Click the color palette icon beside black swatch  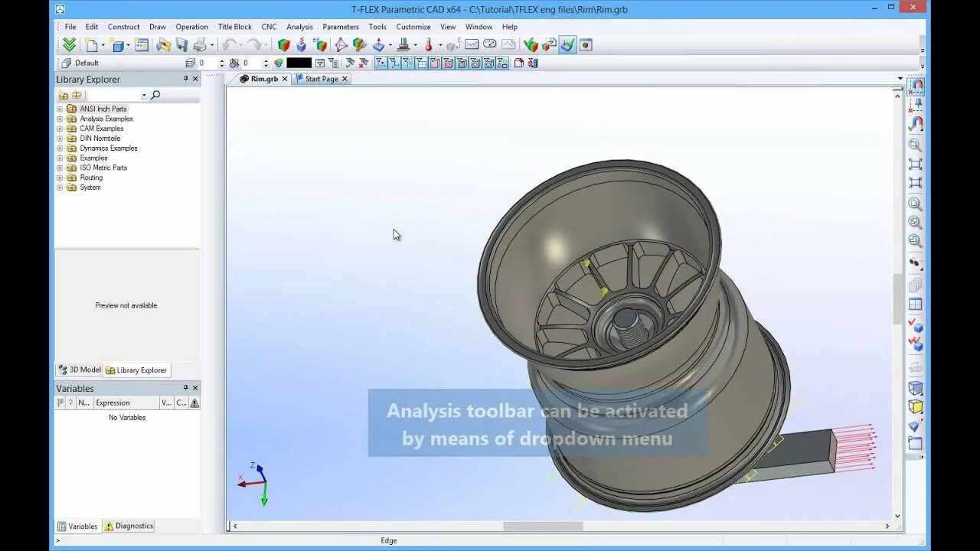pyautogui.click(x=278, y=63)
